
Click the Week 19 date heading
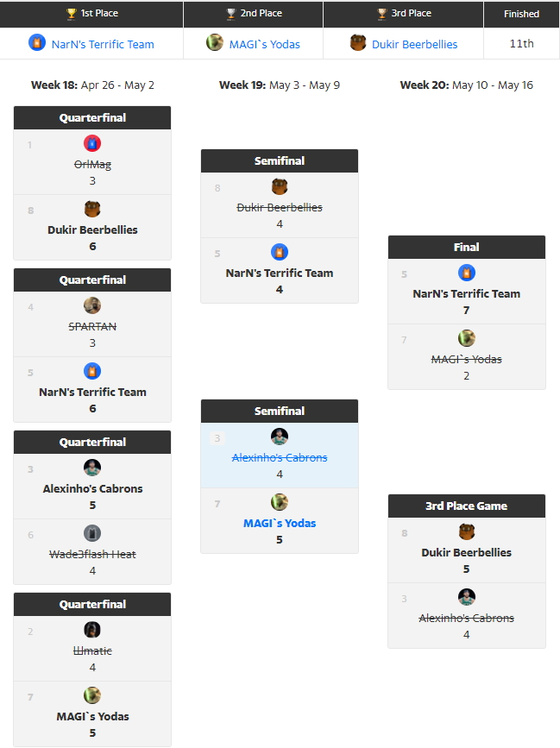tap(280, 85)
